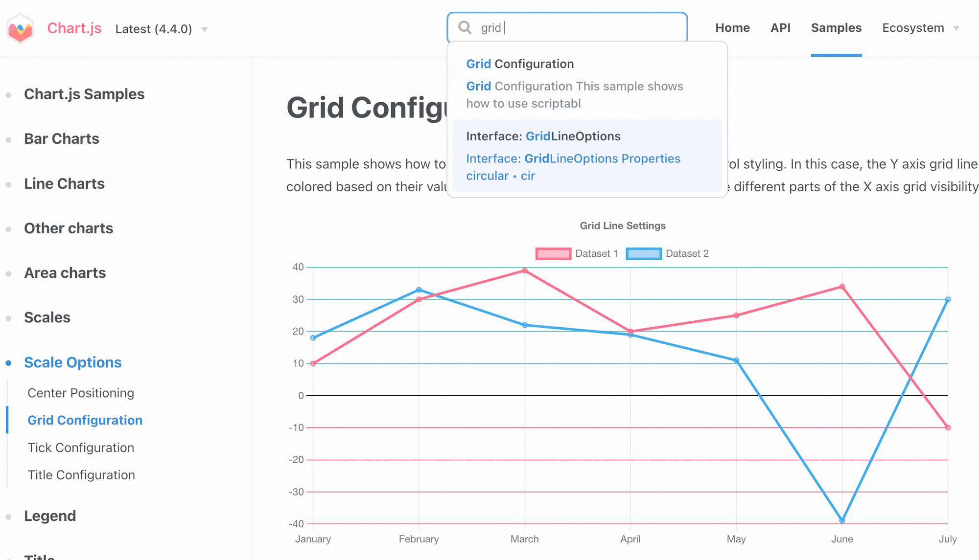Select the Samples navigation tab
This screenshot has width=979, height=560.
pos(836,28)
